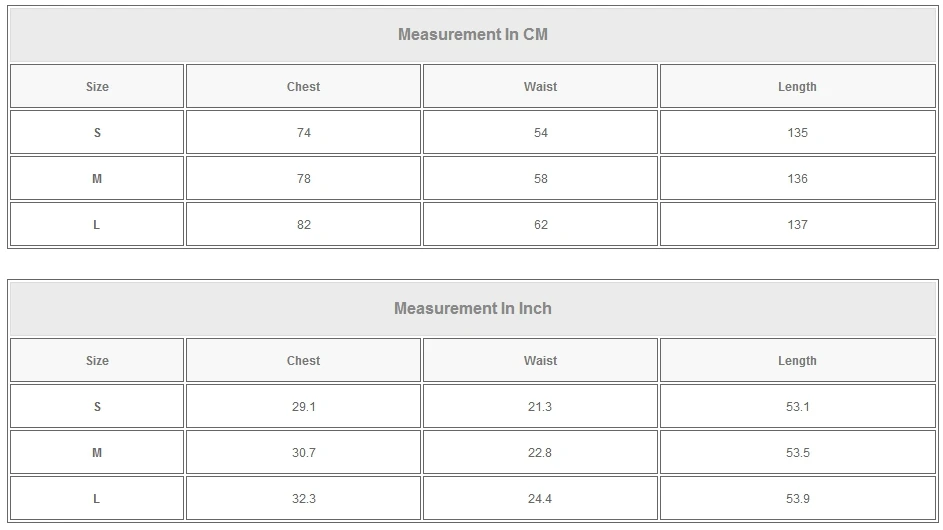The height and width of the screenshot is (530, 943).
Task: Click the chest value 74 cell
Action: (x=303, y=133)
